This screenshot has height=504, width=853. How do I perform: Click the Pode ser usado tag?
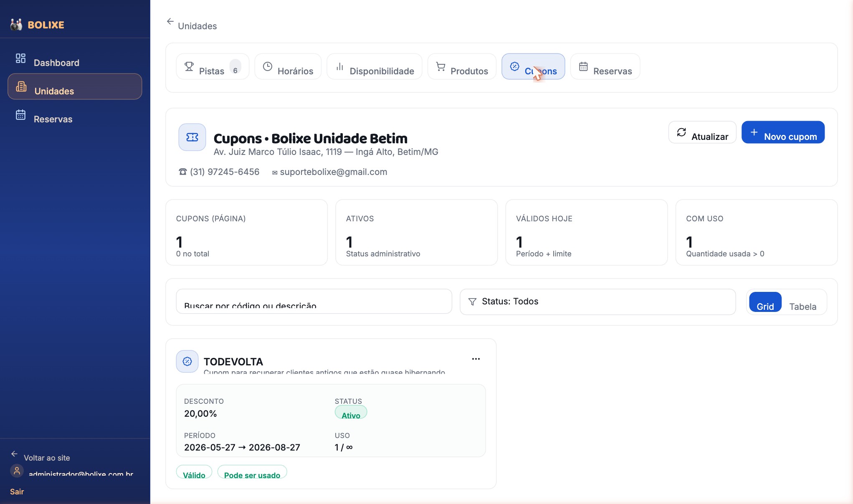pos(252,472)
